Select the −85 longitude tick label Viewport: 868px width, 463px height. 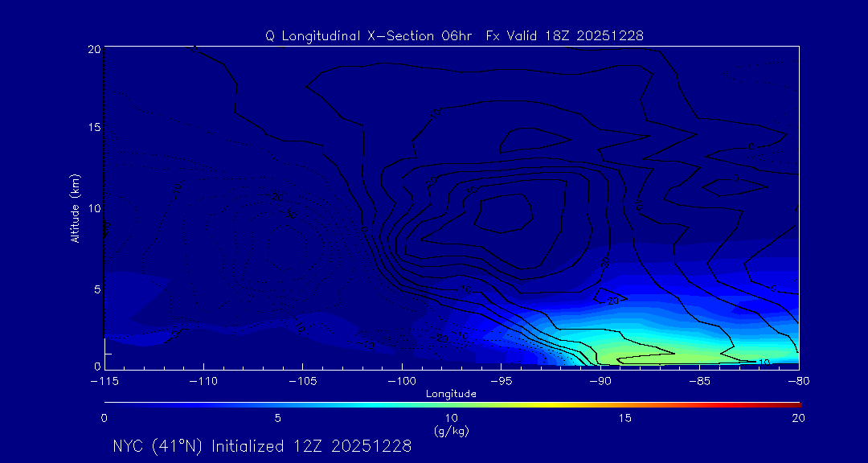tap(700, 382)
